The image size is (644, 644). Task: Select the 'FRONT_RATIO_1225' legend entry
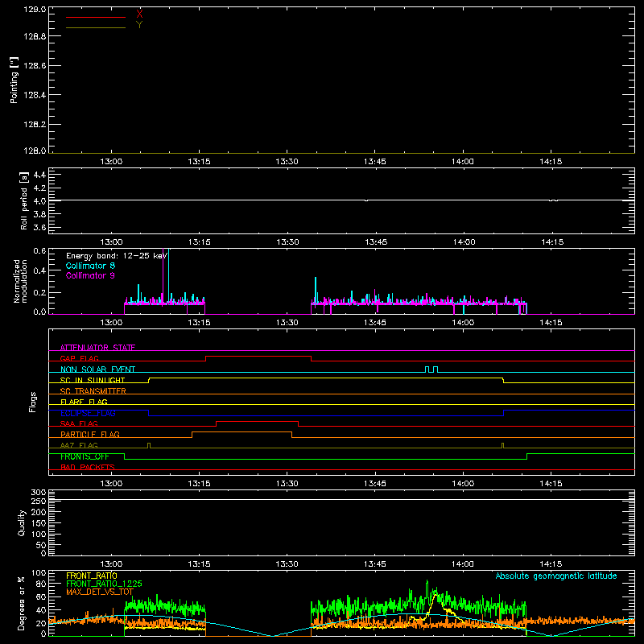pyautogui.click(x=104, y=584)
